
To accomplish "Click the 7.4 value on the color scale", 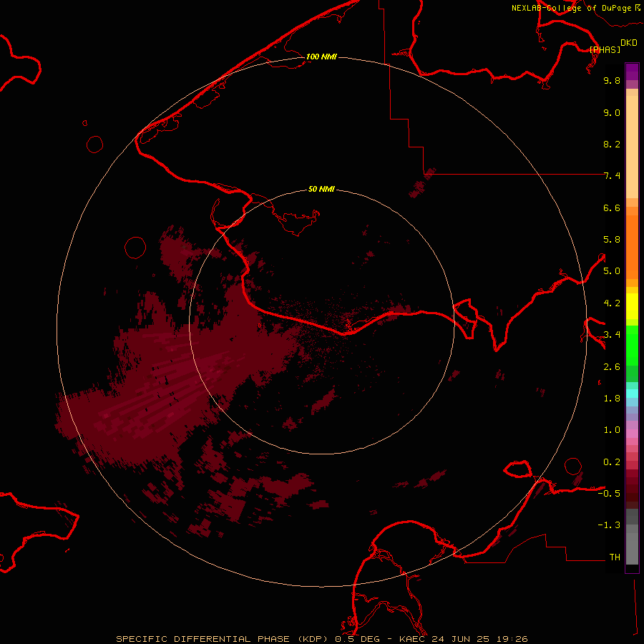I will (612, 176).
